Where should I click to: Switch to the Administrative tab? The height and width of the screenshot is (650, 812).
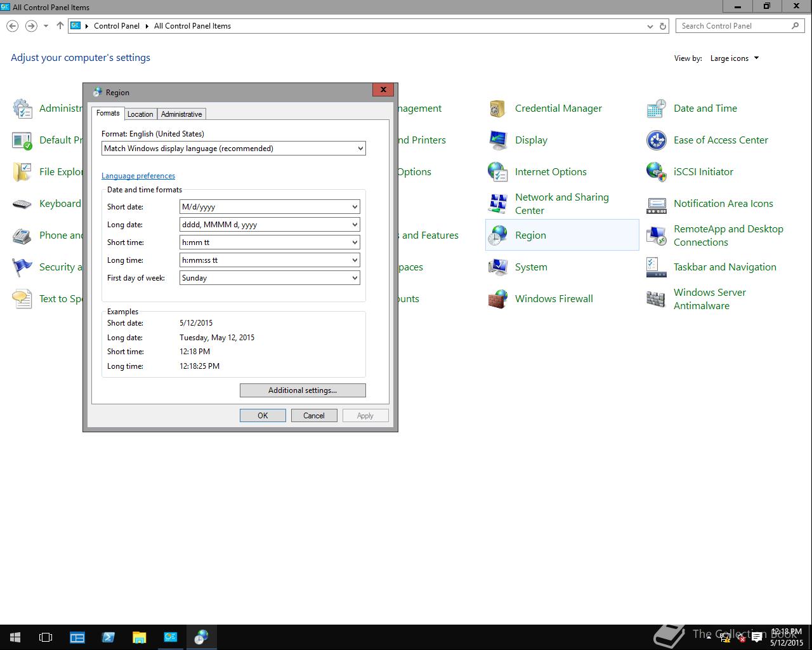(x=181, y=114)
